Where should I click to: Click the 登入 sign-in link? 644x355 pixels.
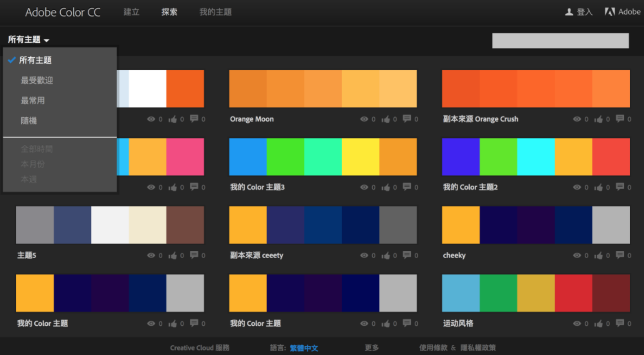click(585, 12)
